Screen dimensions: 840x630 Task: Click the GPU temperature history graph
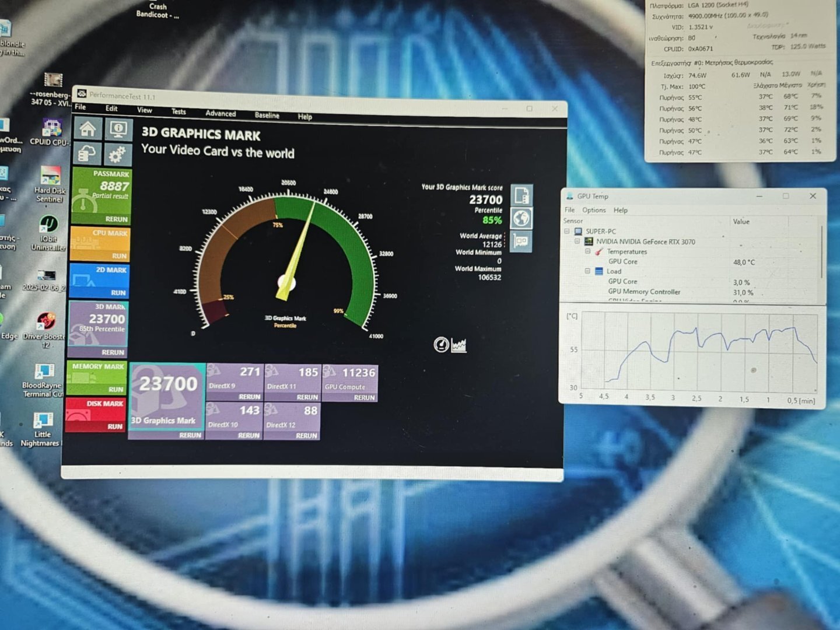point(699,352)
